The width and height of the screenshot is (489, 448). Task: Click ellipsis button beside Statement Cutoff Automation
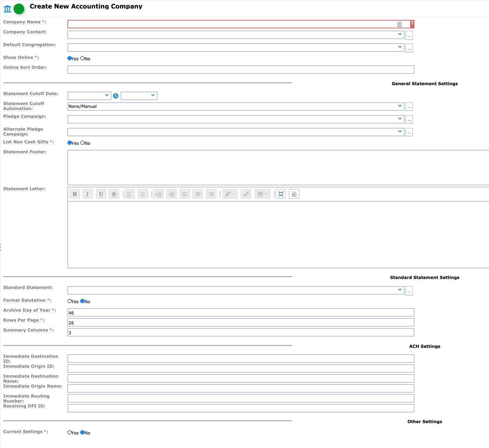[409, 106]
